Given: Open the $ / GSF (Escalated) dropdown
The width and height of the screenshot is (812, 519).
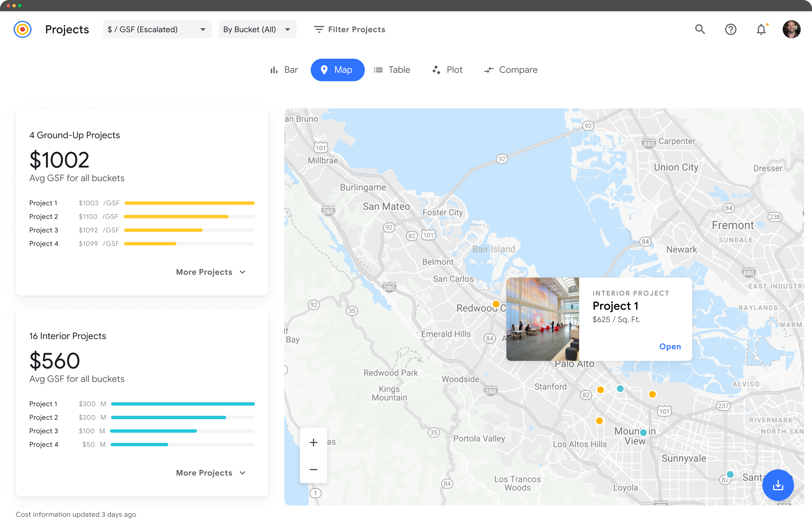Looking at the screenshot, I should pyautogui.click(x=158, y=29).
